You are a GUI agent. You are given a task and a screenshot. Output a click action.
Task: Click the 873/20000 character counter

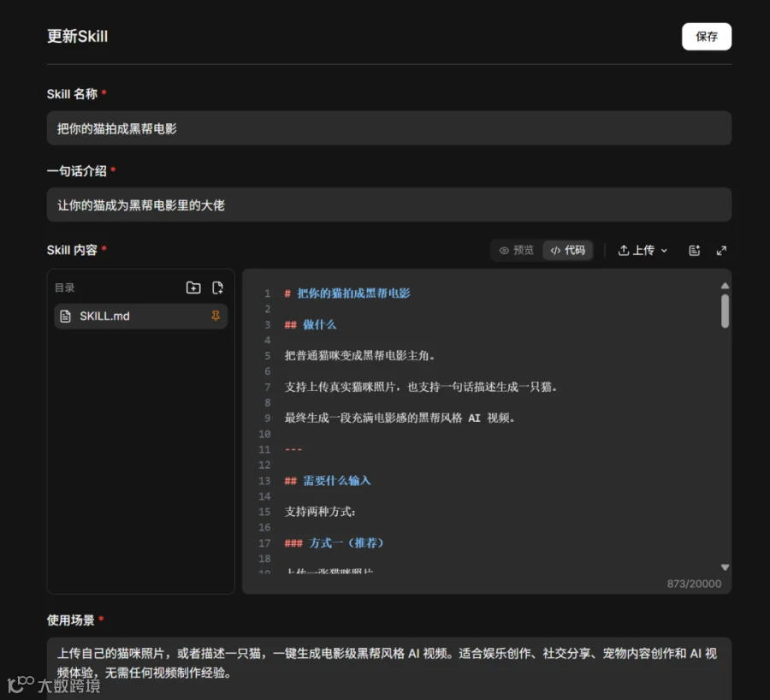[694, 584]
